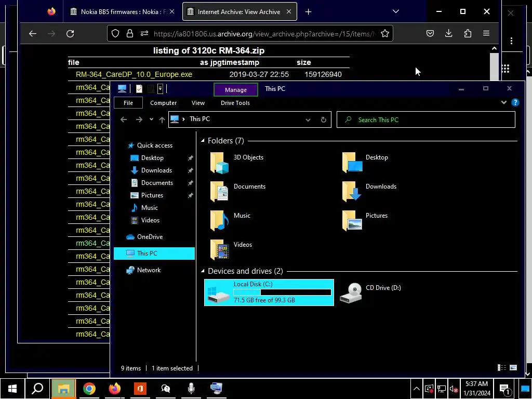Reload the Firefox page

(x=70, y=34)
